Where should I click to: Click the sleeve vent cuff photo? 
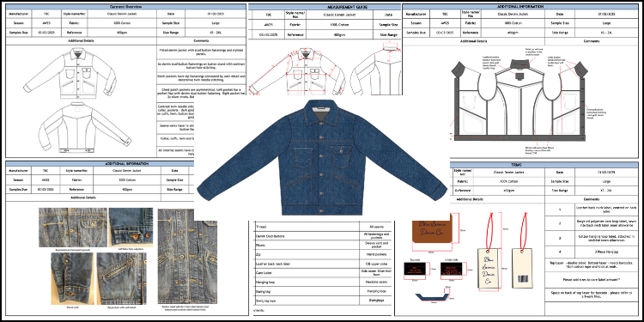pos(72,278)
